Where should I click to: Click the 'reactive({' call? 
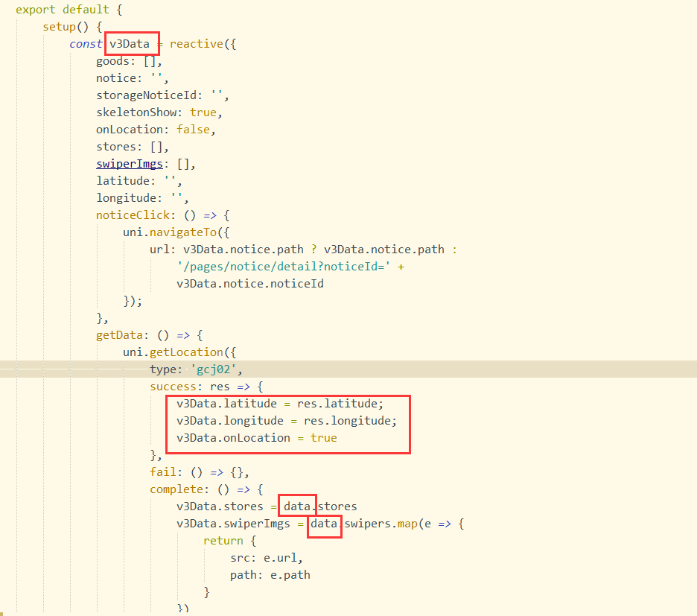[x=203, y=44]
